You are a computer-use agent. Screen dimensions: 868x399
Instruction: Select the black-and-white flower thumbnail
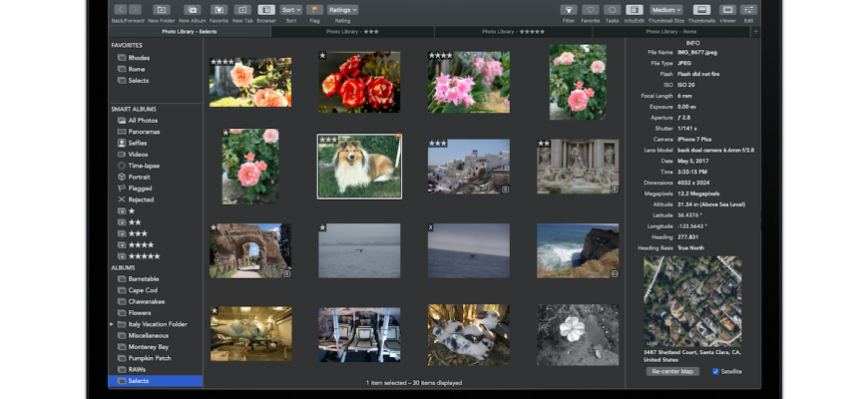[578, 335]
